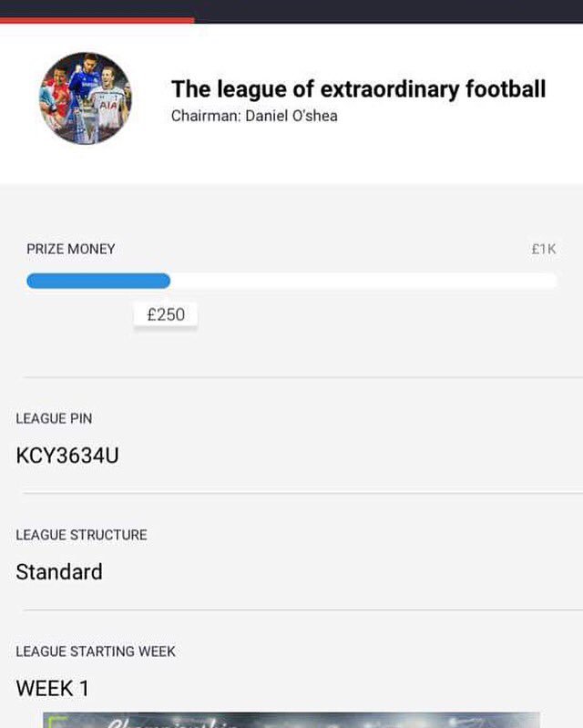Viewport: 583px width, 728px height.
Task: Open the WEEK 1 starting week option
Action: [53, 688]
